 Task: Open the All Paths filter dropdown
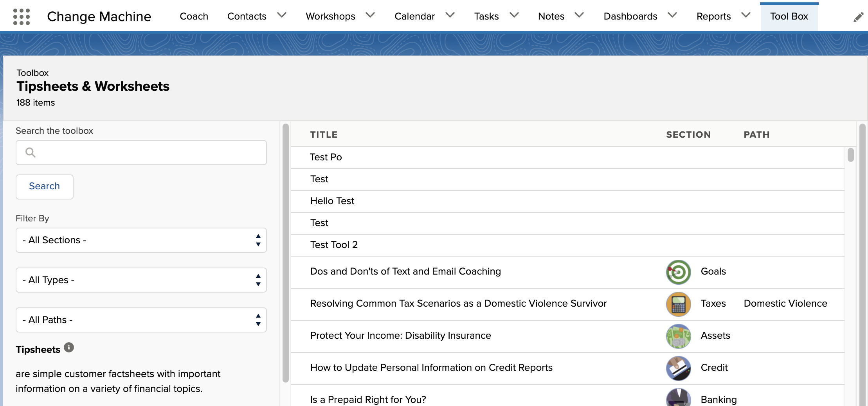(x=141, y=320)
